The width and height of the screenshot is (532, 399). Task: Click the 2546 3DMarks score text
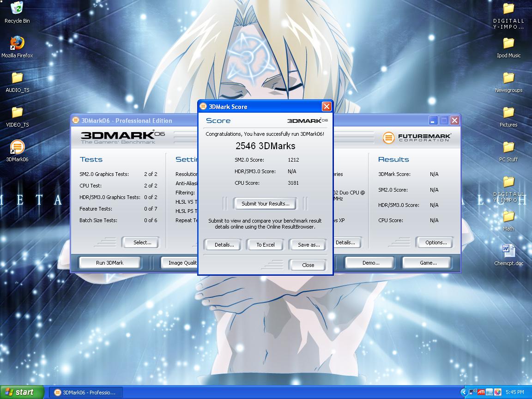[266, 146]
